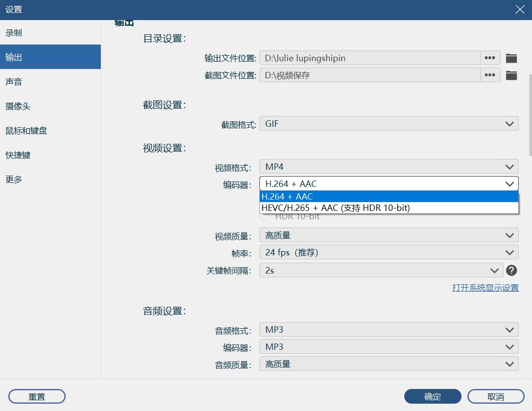Open the help icon next to 关键帧间隔
The height and width of the screenshot is (411, 532).
point(511,270)
